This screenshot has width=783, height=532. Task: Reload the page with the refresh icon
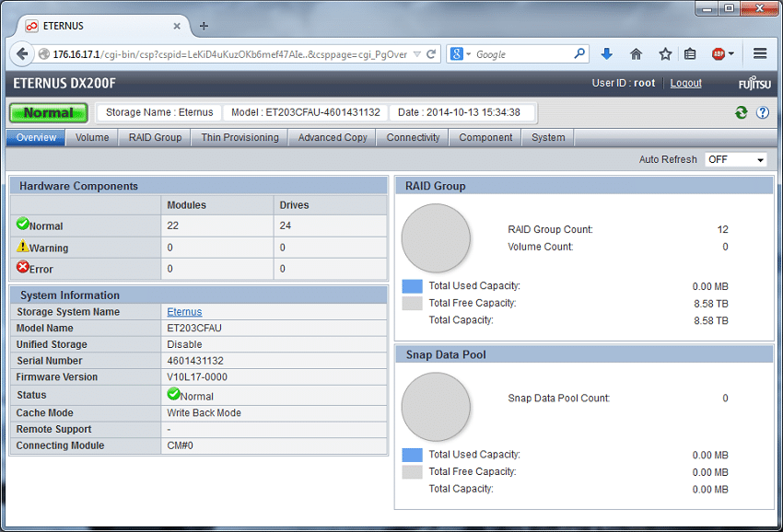click(431, 54)
